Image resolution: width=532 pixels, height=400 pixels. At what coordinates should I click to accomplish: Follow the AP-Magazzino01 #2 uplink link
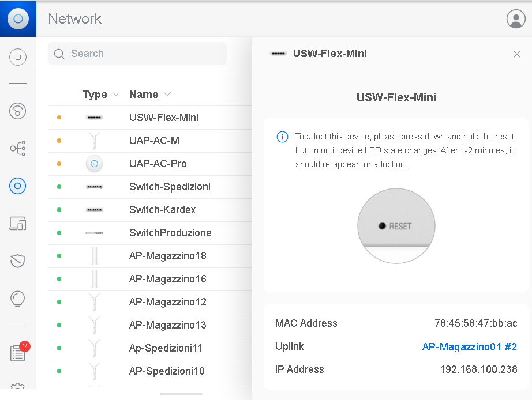[469, 346]
